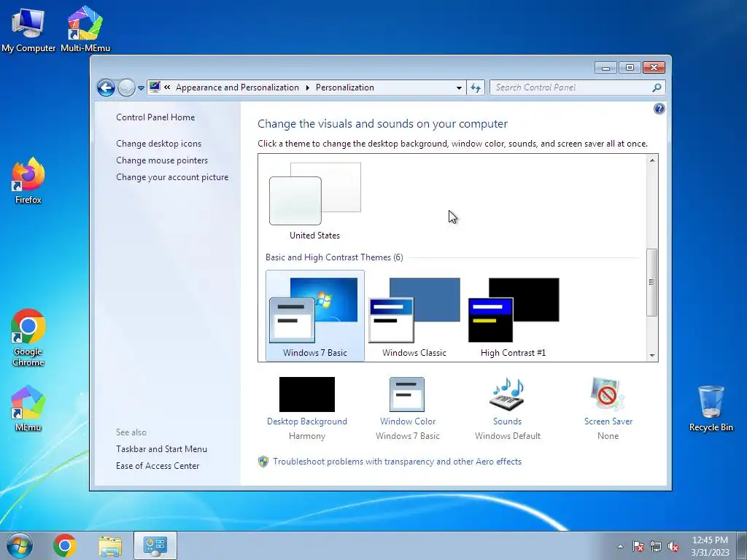Open the recent pages dropdown arrow
The image size is (747, 560).
pyautogui.click(x=141, y=88)
